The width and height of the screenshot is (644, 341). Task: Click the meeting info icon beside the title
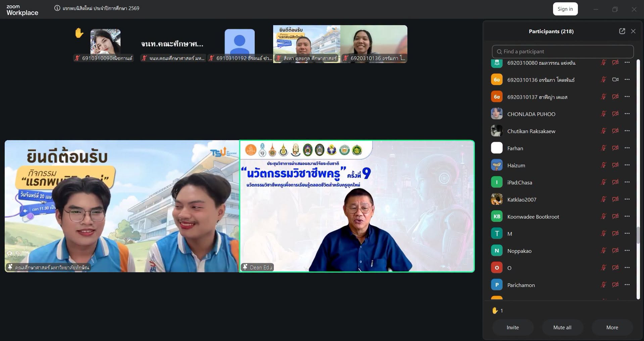pyautogui.click(x=57, y=8)
